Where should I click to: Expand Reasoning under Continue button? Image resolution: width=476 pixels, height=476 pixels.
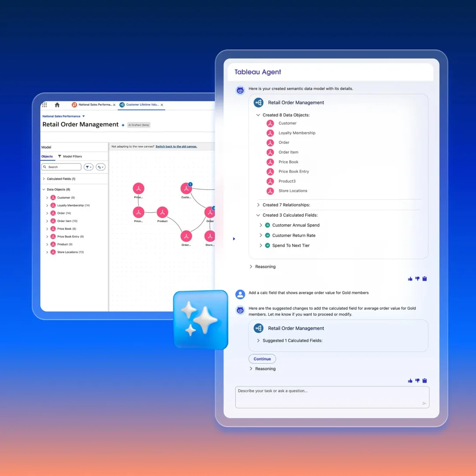coord(251,368)
